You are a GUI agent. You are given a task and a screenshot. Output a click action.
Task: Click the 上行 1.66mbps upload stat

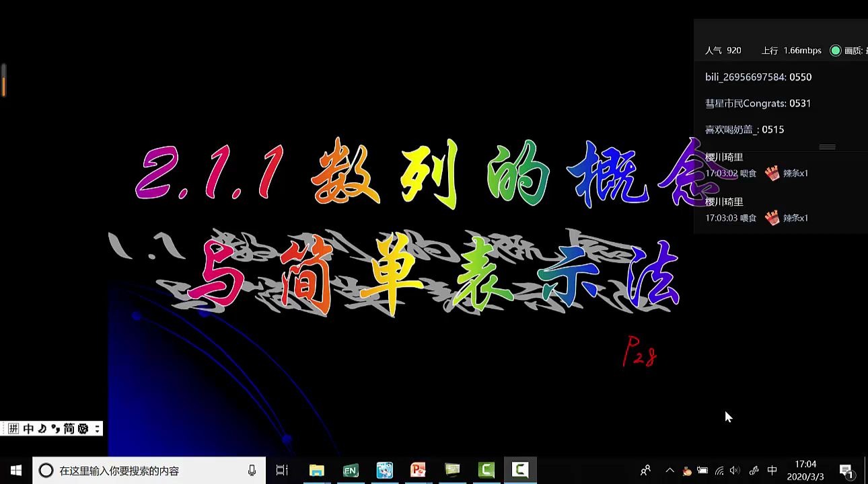point(791,50)
